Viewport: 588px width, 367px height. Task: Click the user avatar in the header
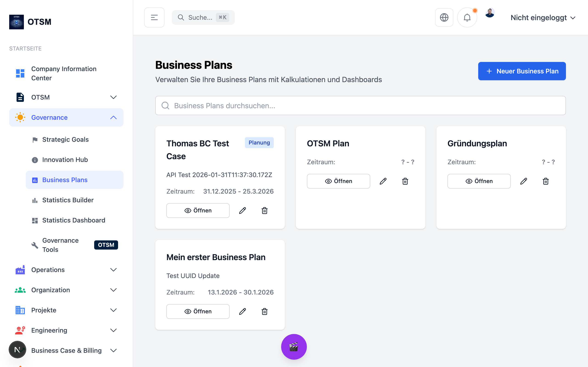click(x=490, y=13)
